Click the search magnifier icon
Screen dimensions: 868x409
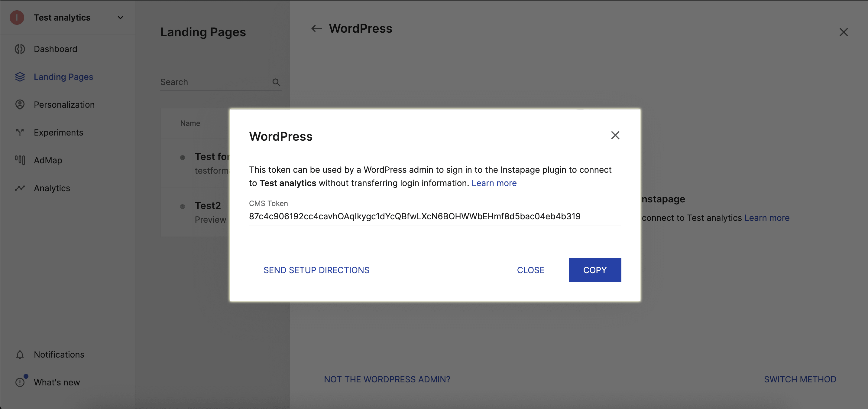coord(276,82)
